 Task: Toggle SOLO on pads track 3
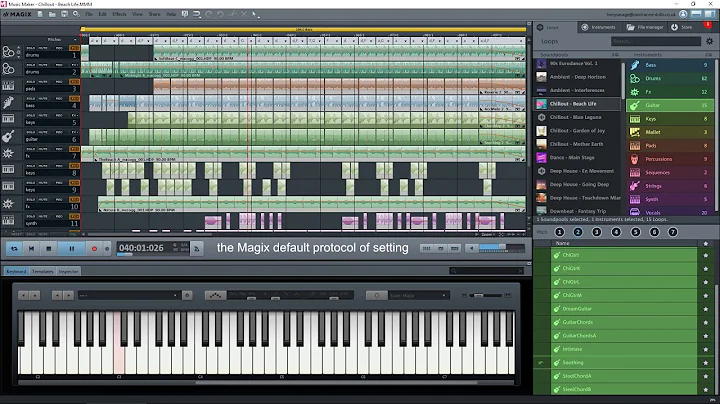click(x=31, y=82)
